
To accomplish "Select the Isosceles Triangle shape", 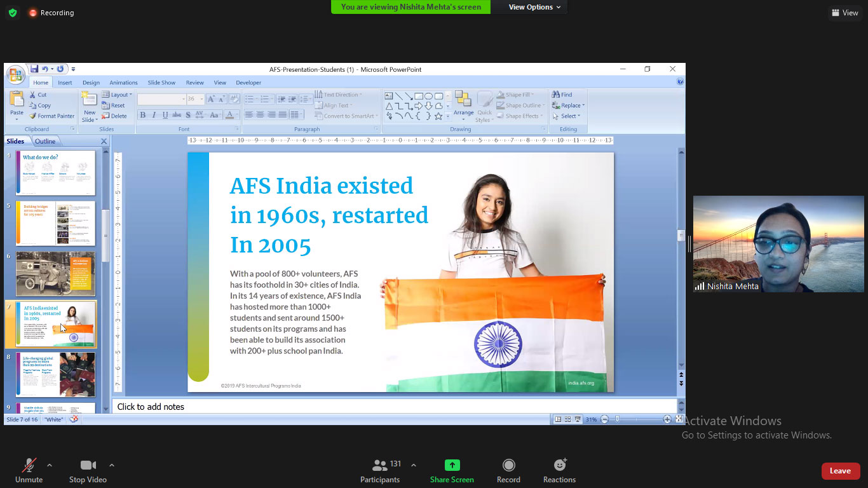I will tap(389, 106).
